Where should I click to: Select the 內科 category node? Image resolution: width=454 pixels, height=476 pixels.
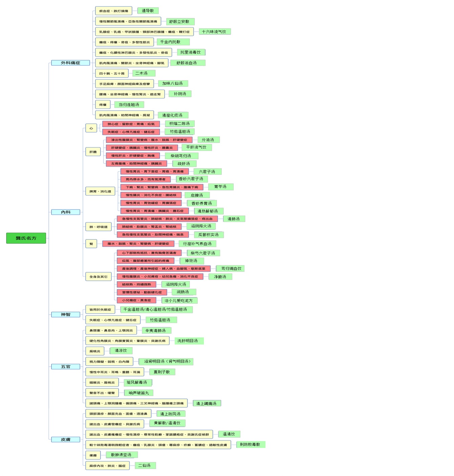tap(66, 212)
